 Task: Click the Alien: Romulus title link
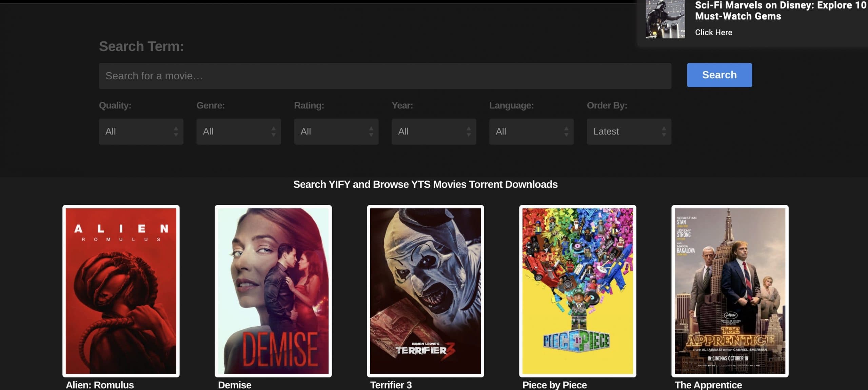click(x=100, y=385)
